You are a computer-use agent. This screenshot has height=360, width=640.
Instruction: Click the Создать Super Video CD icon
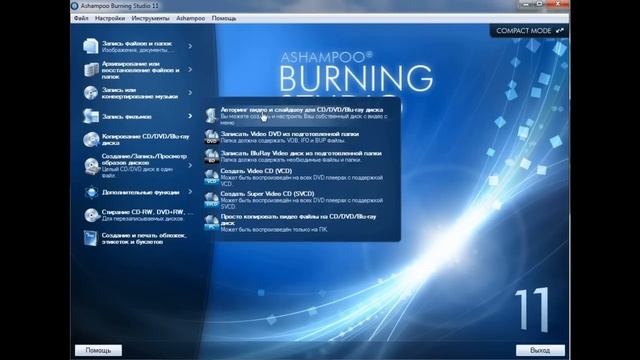tap(211, 200)
